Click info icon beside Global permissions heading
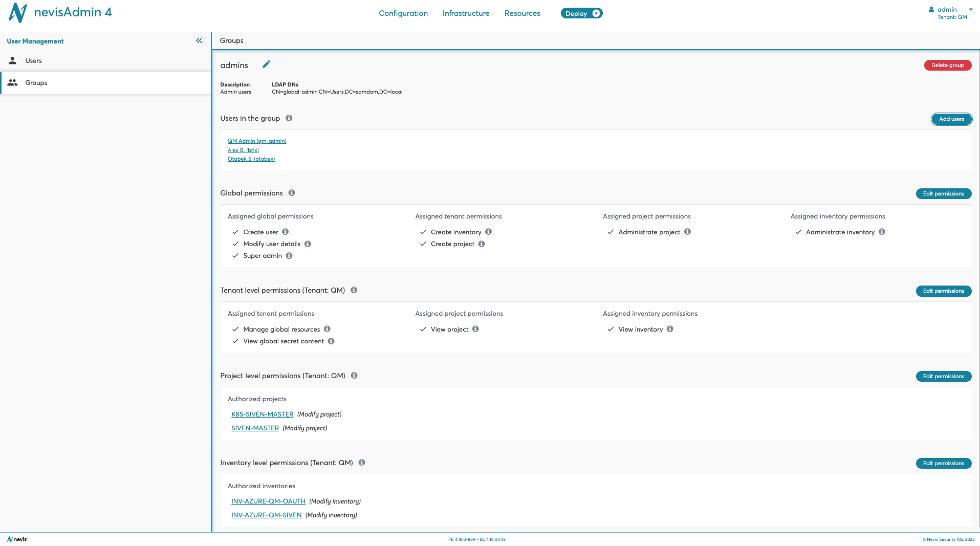Viewport: 980px width, 546px height. [292, 193]
